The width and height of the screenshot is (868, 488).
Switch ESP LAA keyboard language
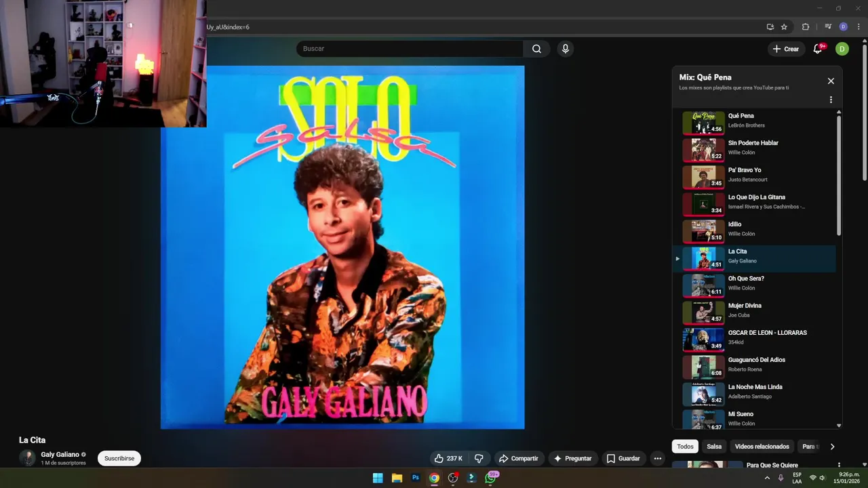[797, 478]
